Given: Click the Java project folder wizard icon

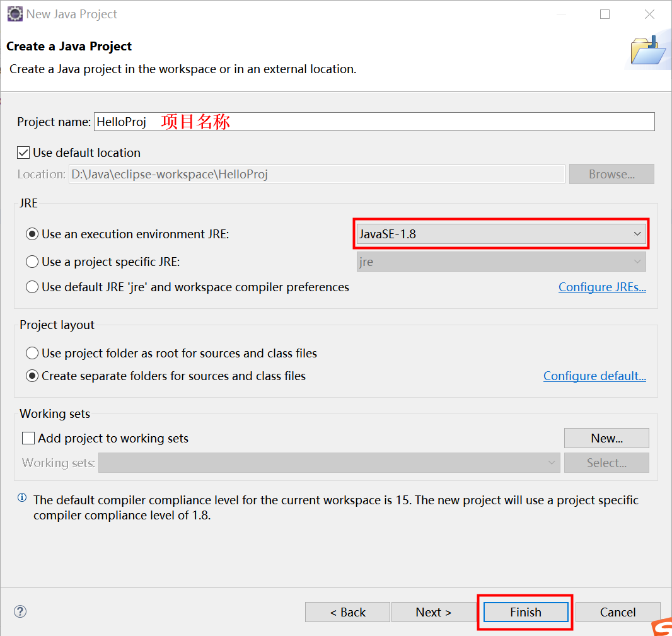Looking at the screenshot, I should tap(647, 50).
